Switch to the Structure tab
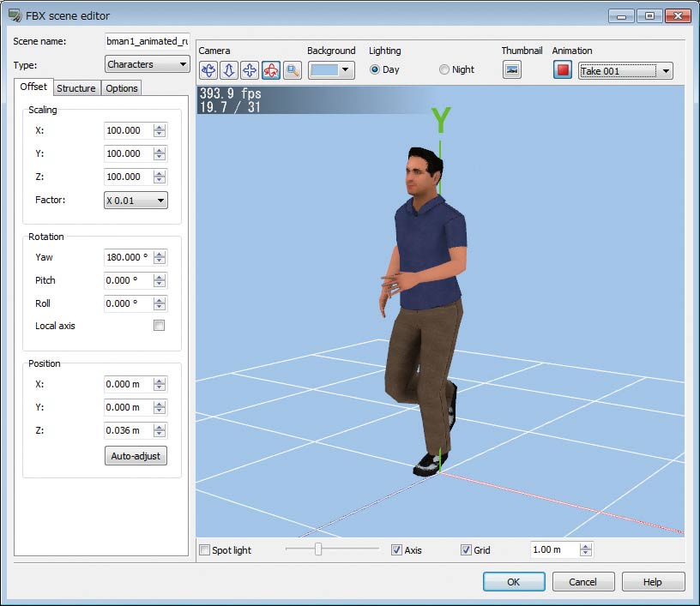 76,88
